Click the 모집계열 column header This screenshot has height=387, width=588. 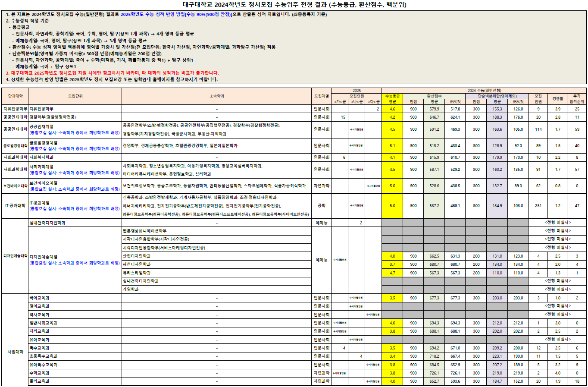tap(322, 96)
